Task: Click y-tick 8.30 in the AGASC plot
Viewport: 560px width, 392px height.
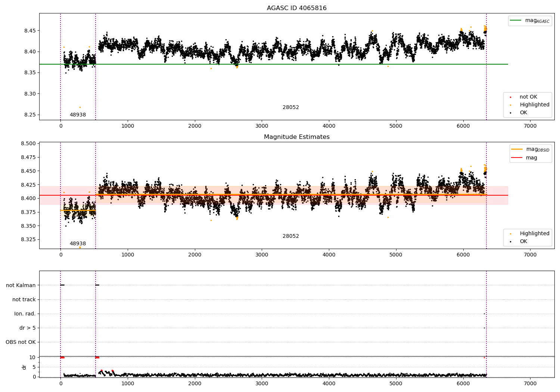Action: (x=30, y=94)
